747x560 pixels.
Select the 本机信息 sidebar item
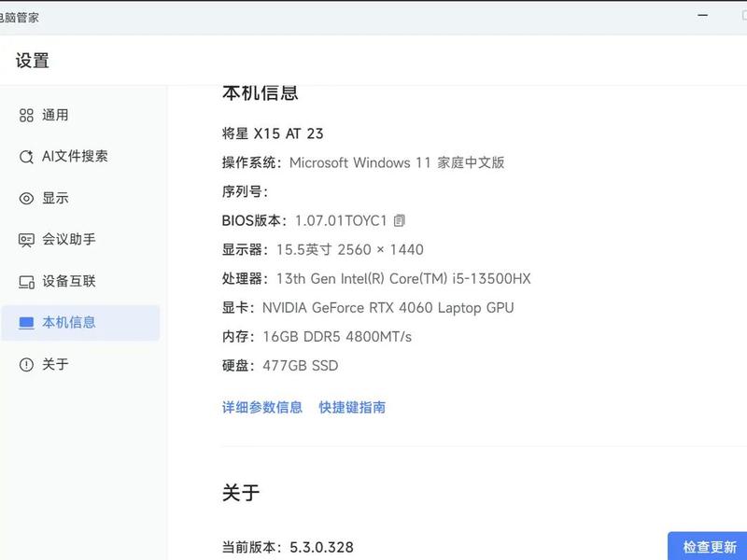[x=80, y=323]
